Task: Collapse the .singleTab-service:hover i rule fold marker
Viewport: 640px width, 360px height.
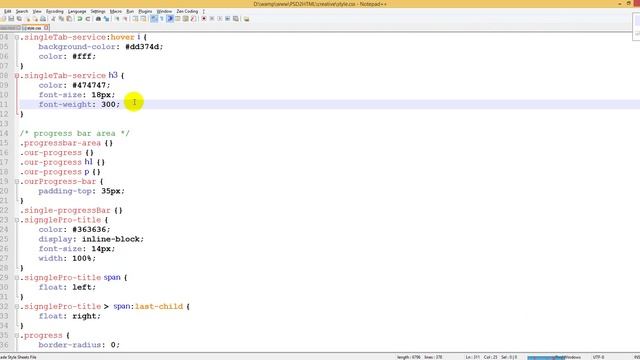Action: click(17, 37)
